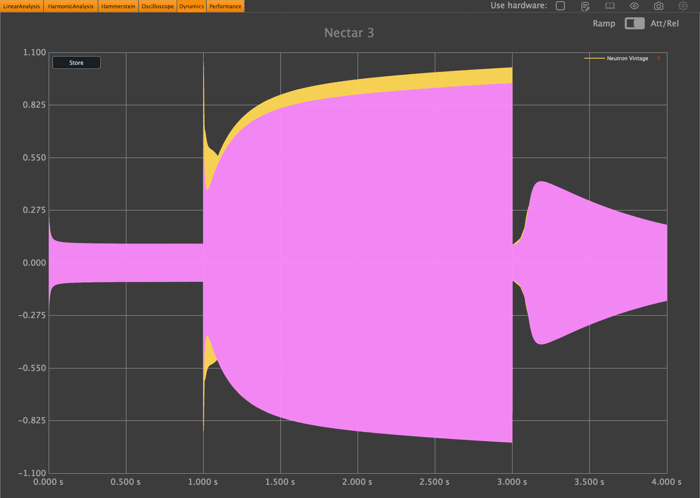Screen dimensions: 700x498
Task: Switch to the HarmonicAnalysis tab
Action: tap(71, 6)
